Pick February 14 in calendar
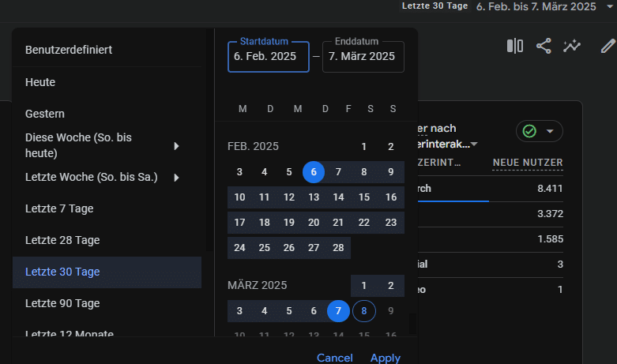This screenshot has height=364, width=617. 338,197
